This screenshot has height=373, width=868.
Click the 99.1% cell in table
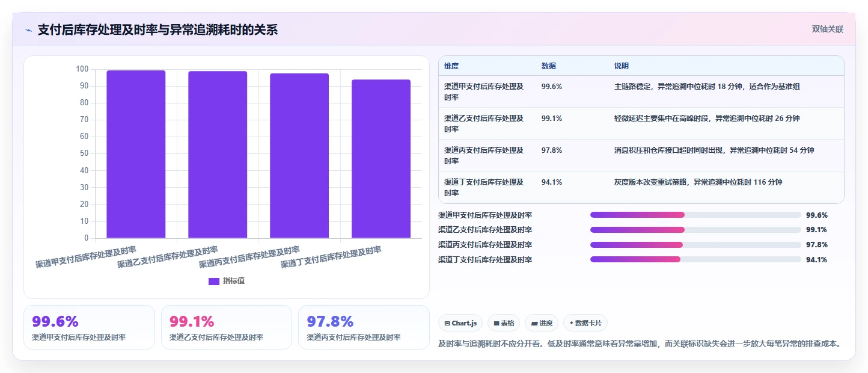552,119
